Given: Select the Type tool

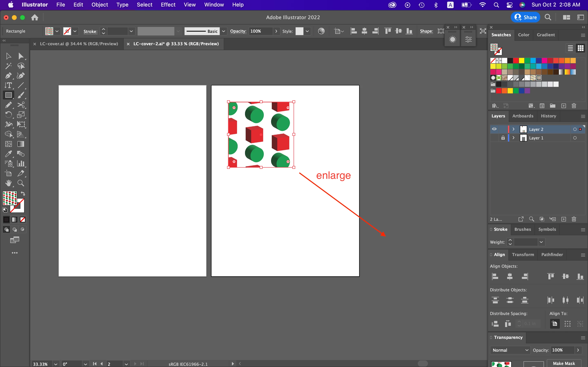Looking at the screenshot, I should pos(8,85).
